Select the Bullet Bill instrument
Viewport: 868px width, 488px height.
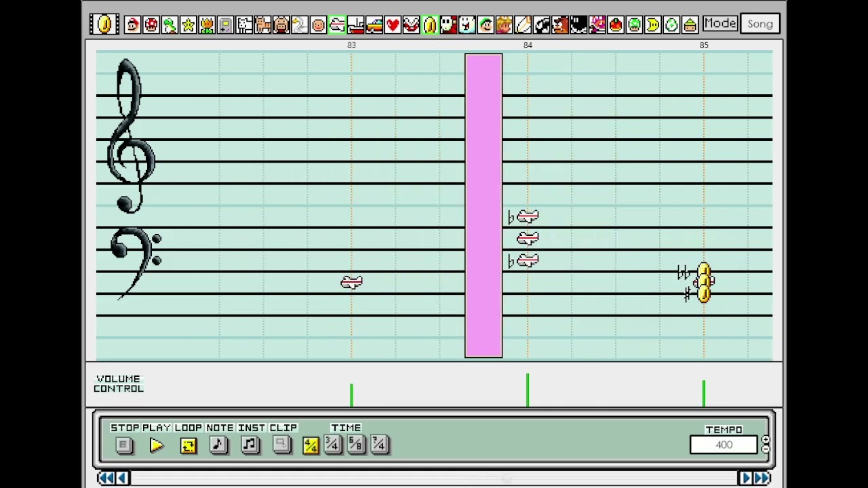tap(541, 25)
